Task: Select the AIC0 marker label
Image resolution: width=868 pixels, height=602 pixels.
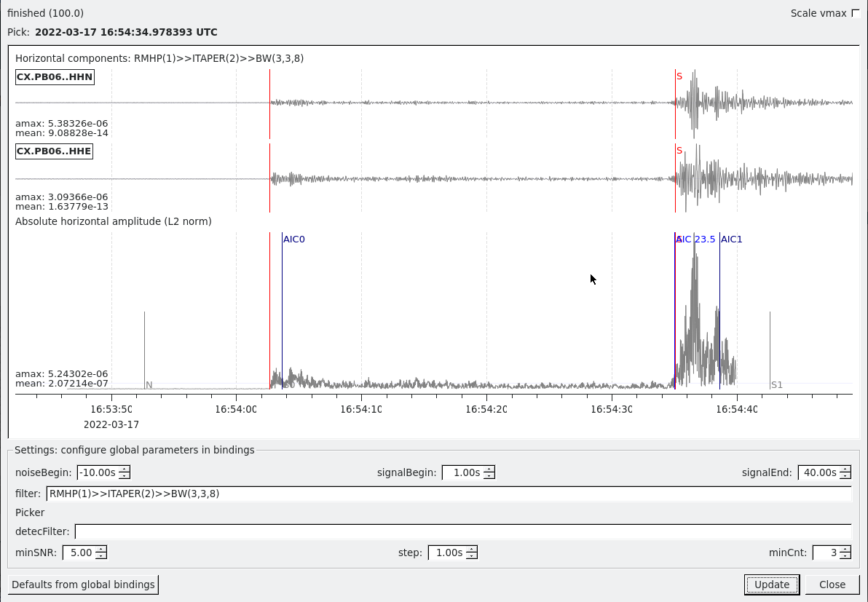Action: pyautogui.click(x=294, y=239)
